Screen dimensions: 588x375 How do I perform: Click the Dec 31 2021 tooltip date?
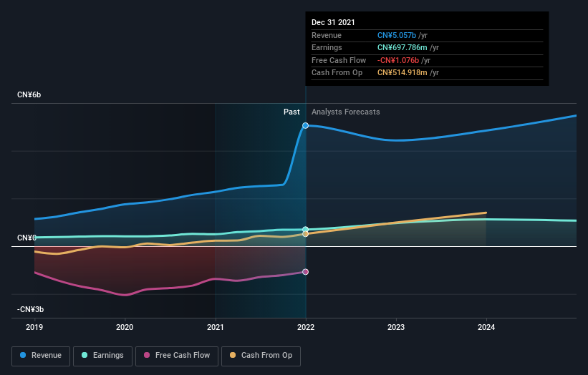point(333,22)
